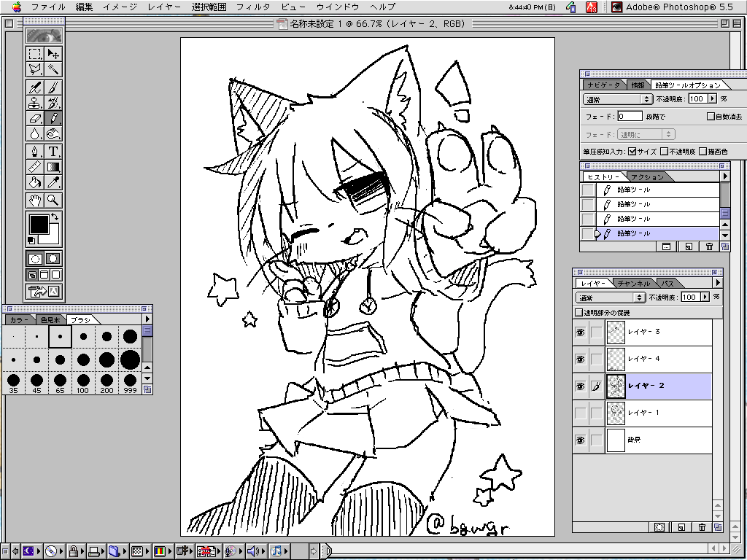The image size is (747, 560).
Task: Select the Paint Bucket tool
Action: click(35, 182)
